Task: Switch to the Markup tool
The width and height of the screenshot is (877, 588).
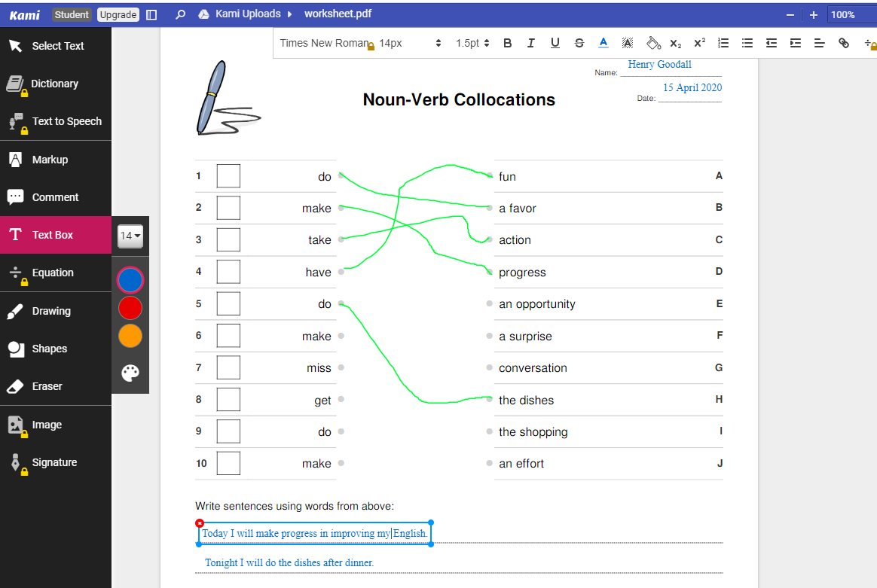Action: [55, 160]
